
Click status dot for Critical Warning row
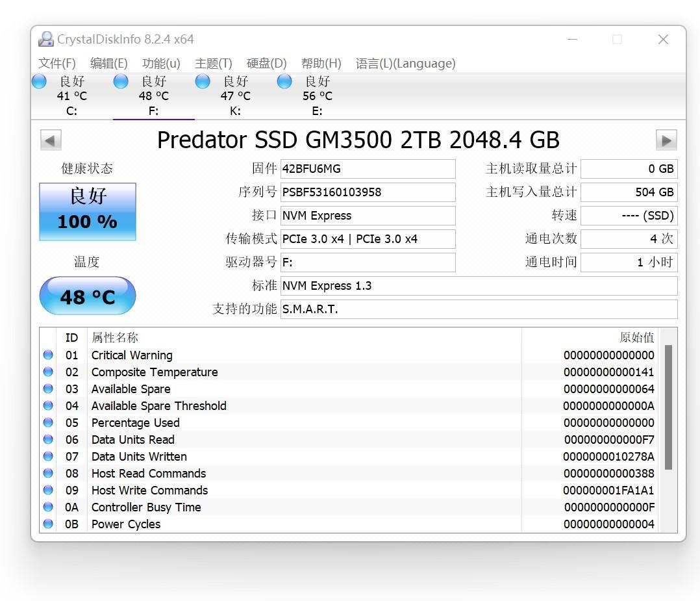pos(48,355)
